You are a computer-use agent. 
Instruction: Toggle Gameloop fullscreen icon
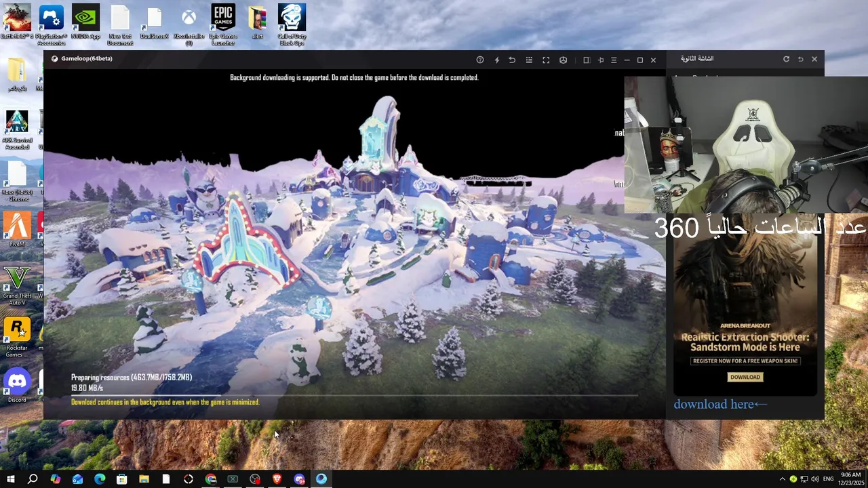(x=546, y=60)
